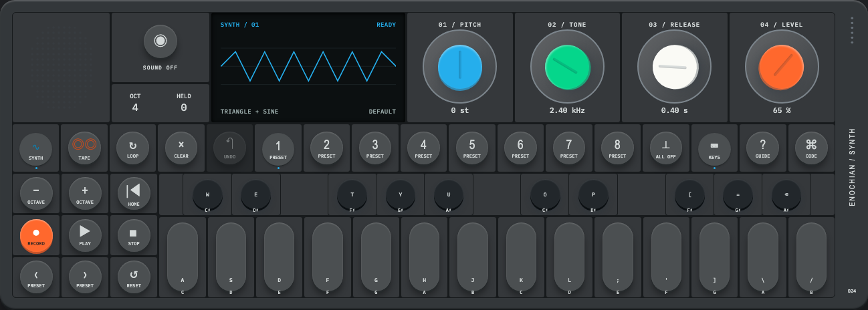The width and height of the screenshot is (868, 310).
Task: Toggle the KEYS keyboard button
Action: 714,148
